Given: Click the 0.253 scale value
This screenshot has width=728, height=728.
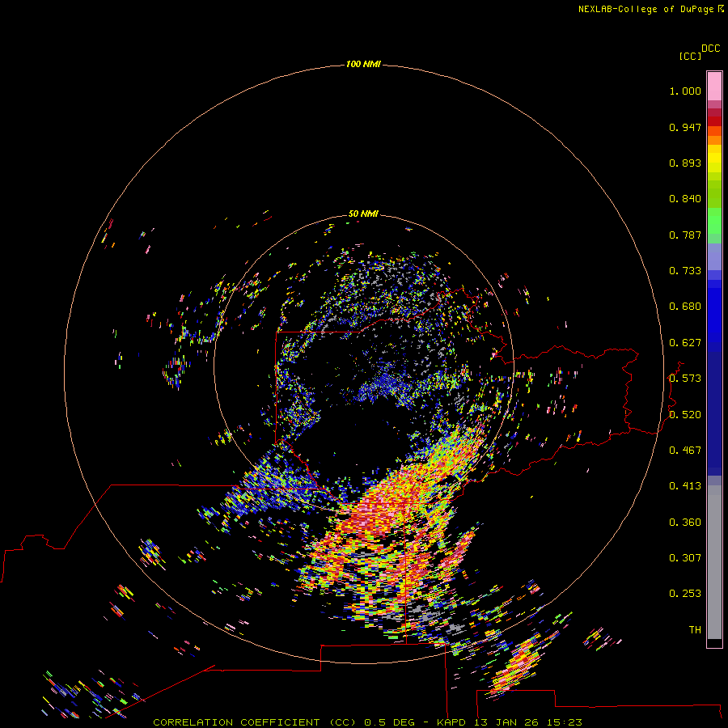Looking at the screenshot, I should [x=685, y=594].
